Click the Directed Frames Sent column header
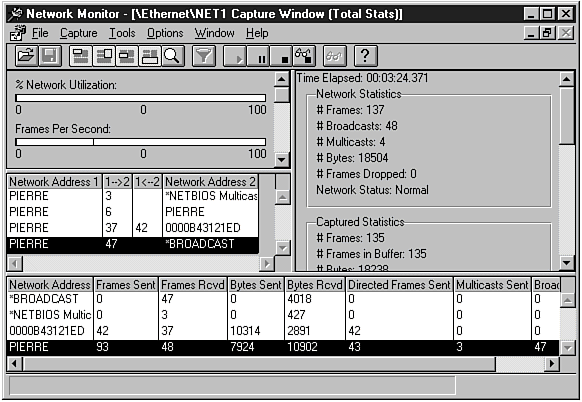 pyautogui.click(x=399, y=285)
